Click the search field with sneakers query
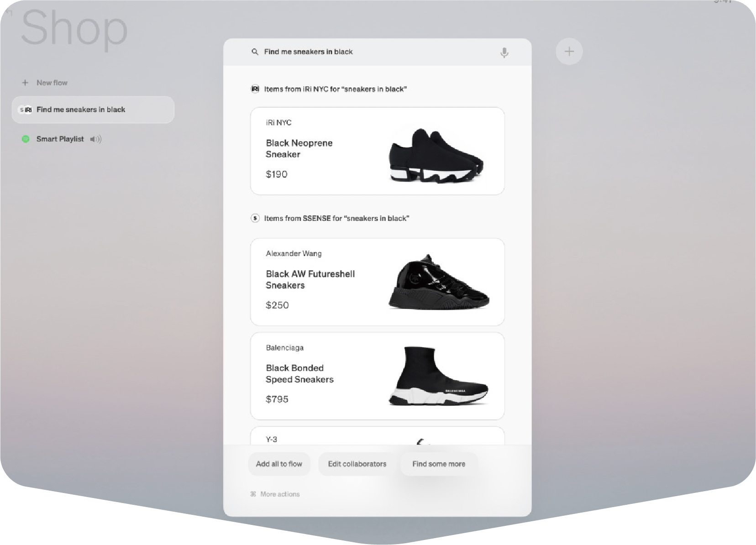 tap(377, 52)
